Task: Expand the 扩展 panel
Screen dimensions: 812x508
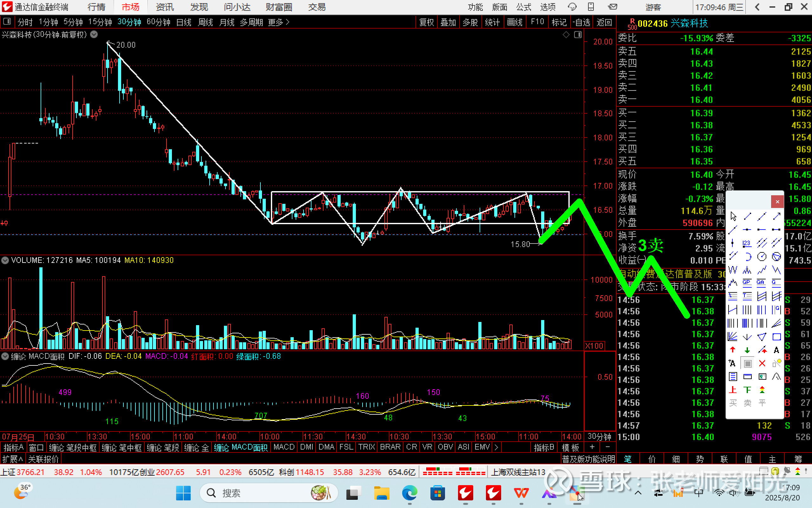Action: click(x=12, y=459)
